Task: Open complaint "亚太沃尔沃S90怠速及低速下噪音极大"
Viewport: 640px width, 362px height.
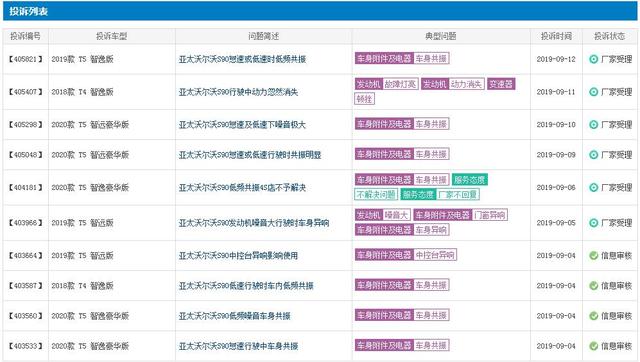Action: coord(242,124)
